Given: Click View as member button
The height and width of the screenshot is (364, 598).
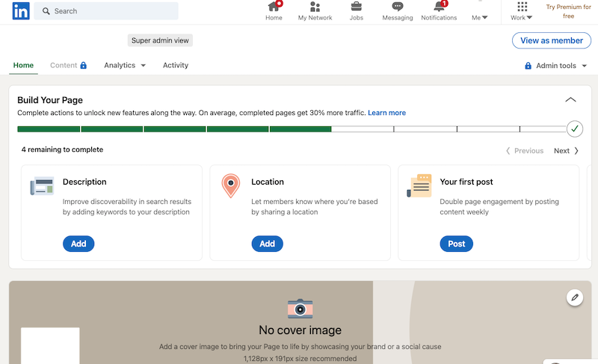Looking at the screenshot, I should [552, 40].
